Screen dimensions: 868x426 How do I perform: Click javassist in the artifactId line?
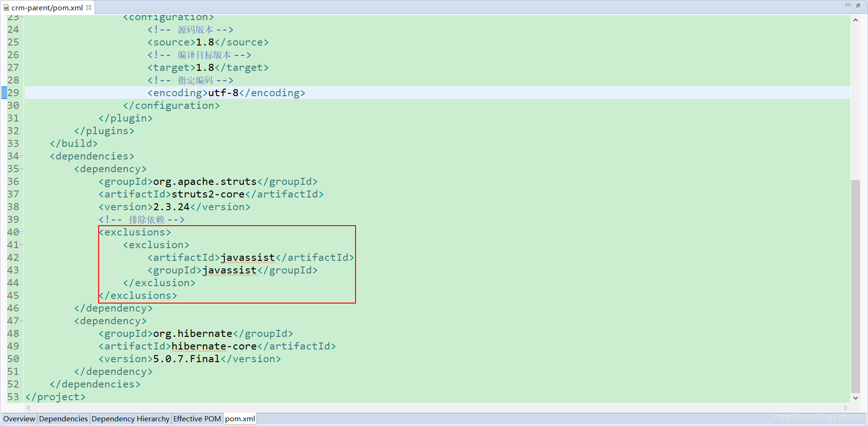248,258
